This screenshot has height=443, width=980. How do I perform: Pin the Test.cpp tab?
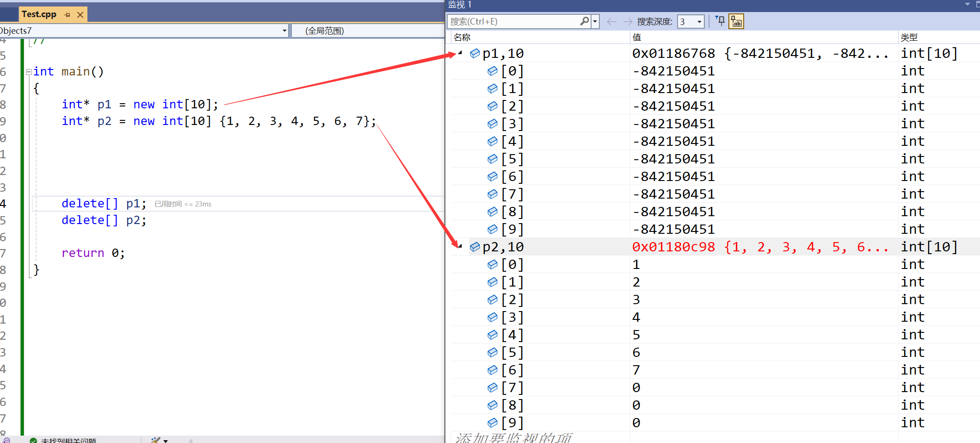click(x=68, y=15)
